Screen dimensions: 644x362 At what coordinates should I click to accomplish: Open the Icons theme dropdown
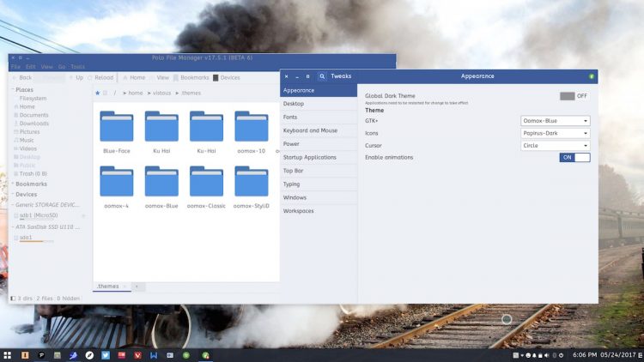556,133
